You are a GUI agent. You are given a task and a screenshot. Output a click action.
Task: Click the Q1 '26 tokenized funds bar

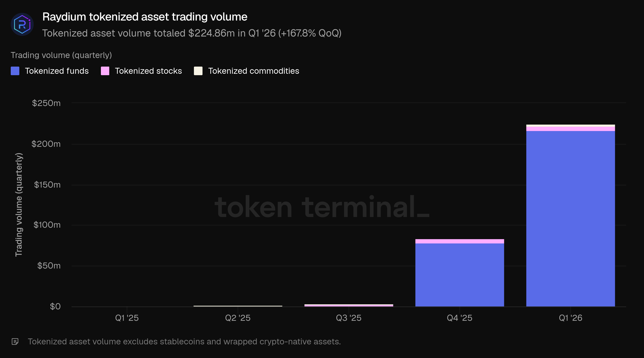570,218
